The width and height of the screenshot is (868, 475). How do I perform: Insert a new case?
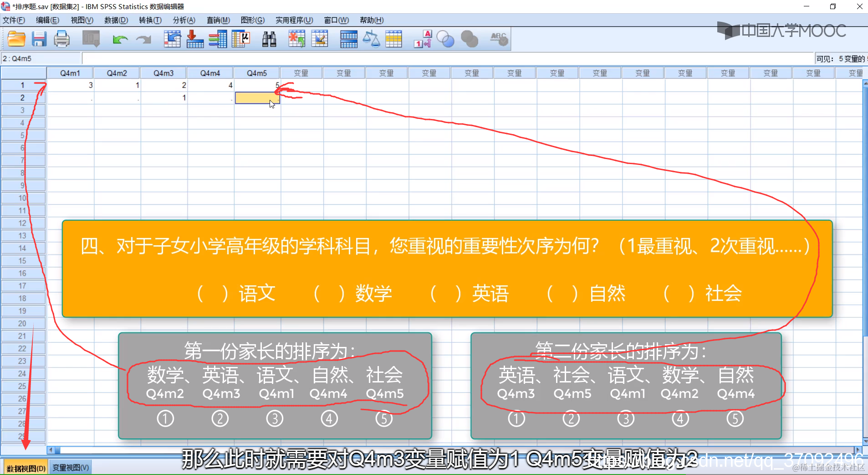point(296,39)
